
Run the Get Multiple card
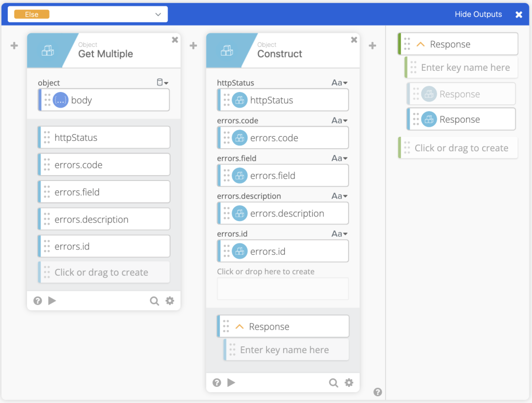(x=52, y=301)
